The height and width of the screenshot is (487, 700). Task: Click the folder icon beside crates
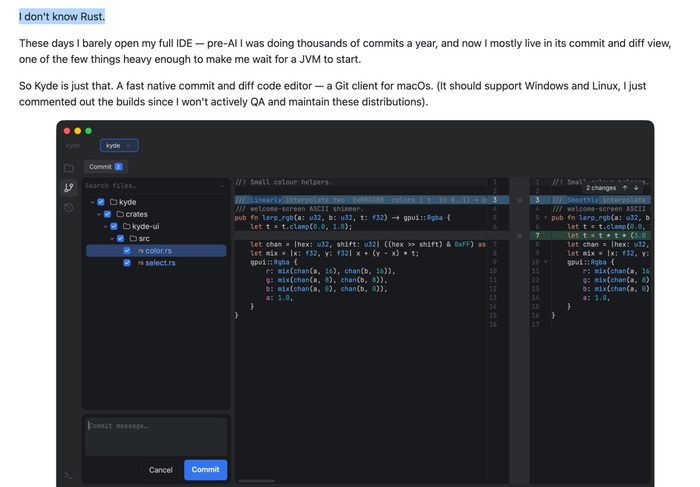(120, 214)
